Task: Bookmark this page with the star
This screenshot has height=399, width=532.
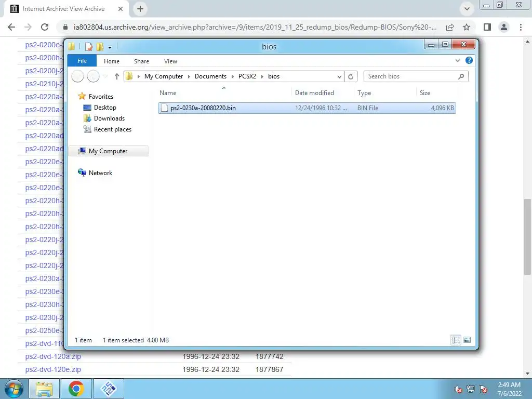Action: click(467, 27)
